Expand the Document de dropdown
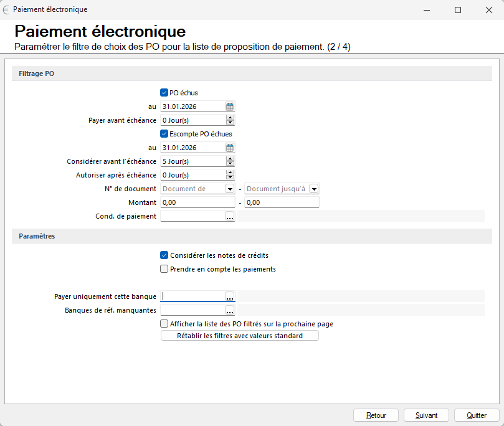 pos(229,189)
